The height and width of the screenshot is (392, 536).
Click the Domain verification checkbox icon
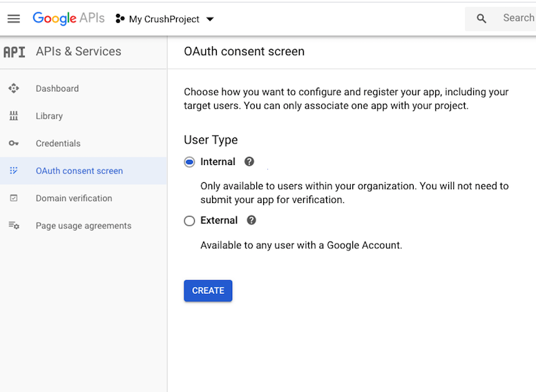pyautogui.click(x=14, y=198)
